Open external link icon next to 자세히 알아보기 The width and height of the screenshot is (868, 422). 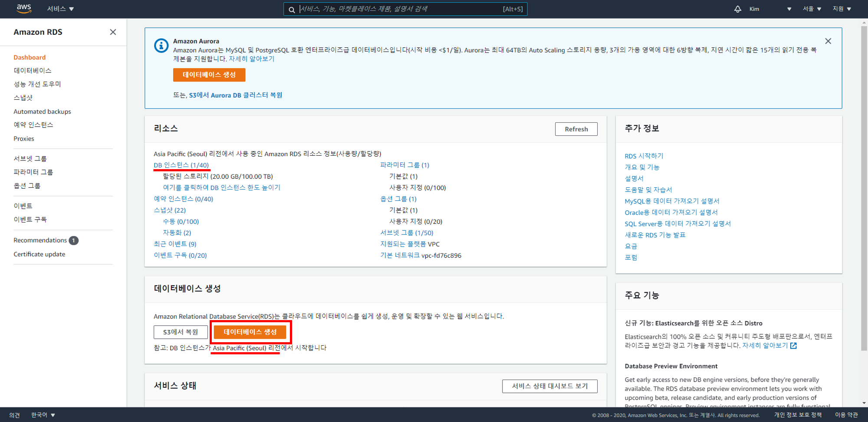tap(793, 346)
